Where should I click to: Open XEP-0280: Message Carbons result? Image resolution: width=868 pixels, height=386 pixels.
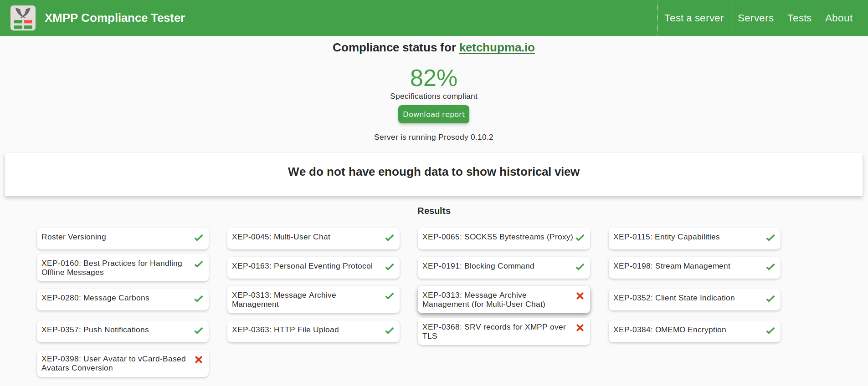(123, 300)
